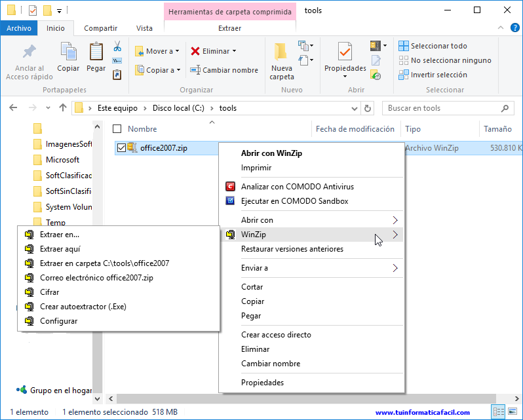Select Microsoft folder in navigation pane
Image resolution: width=523 pixels, height=420 pixels.
(62, 160)
